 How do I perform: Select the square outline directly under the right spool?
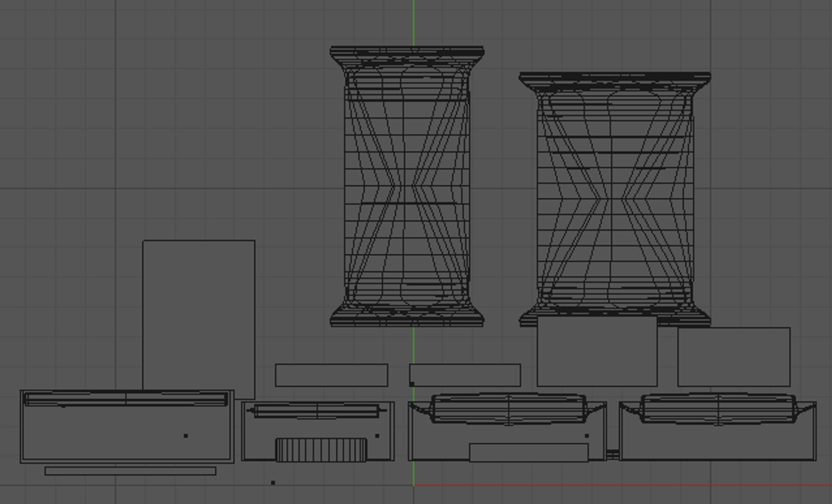coord(597,352)
